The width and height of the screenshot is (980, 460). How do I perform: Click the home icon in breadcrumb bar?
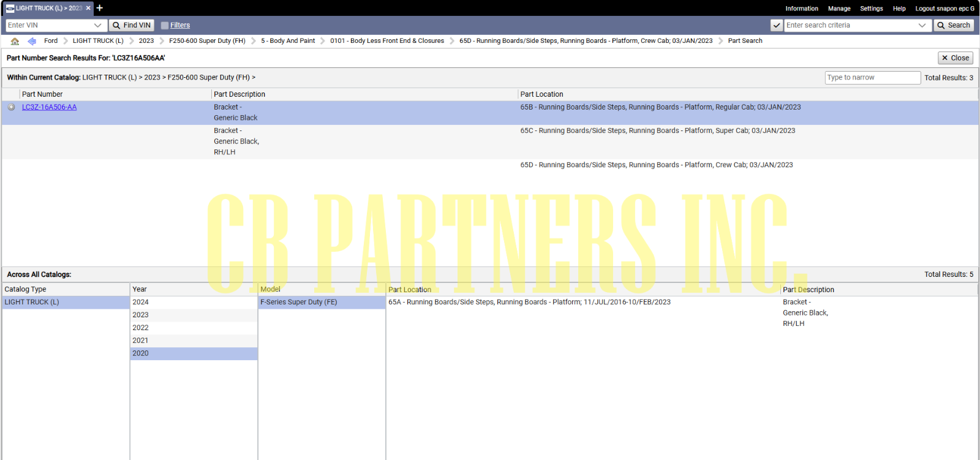[15, 41]
